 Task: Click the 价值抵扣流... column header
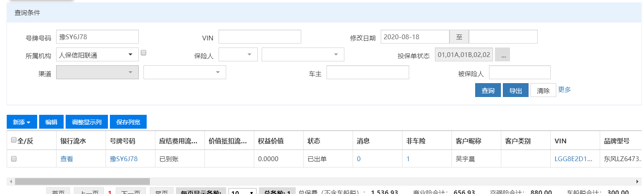[x=229, y=141]
